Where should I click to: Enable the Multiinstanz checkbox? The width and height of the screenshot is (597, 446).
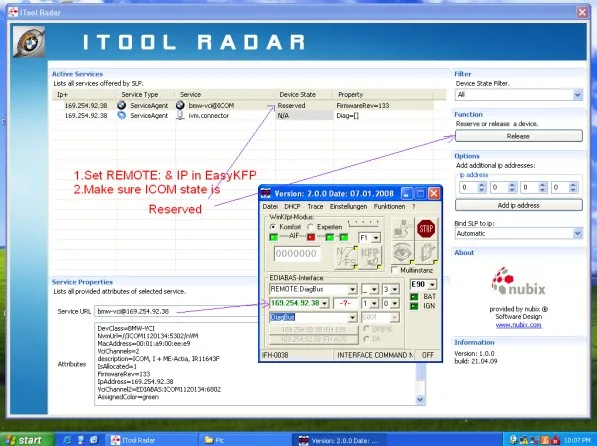(395, 270)
